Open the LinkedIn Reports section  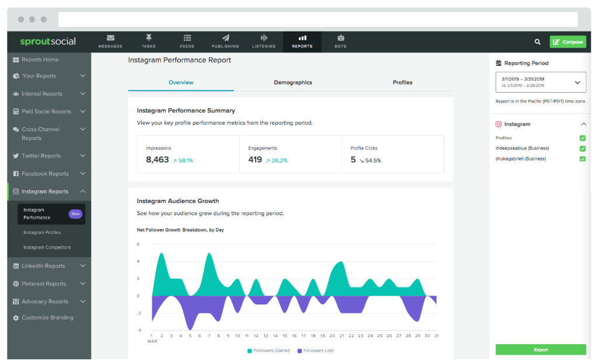[x=43, y=266]
